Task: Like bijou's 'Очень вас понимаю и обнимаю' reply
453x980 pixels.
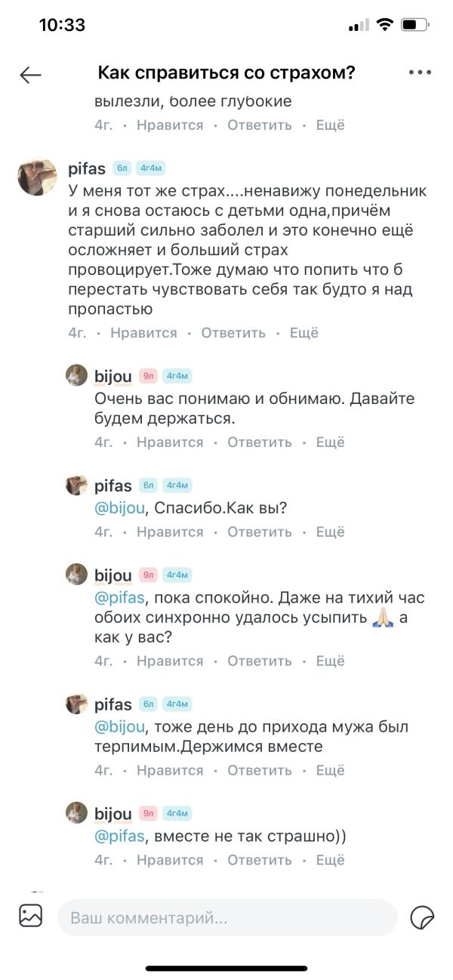Action: 170,442
